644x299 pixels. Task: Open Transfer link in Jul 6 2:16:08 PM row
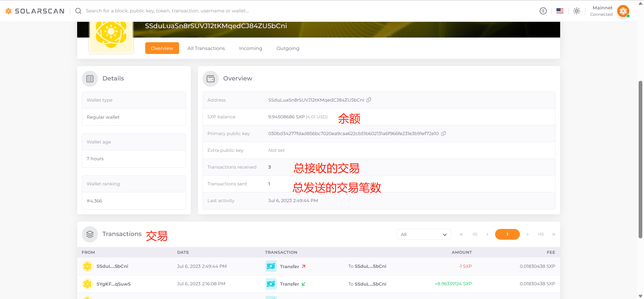coord(289,284)
